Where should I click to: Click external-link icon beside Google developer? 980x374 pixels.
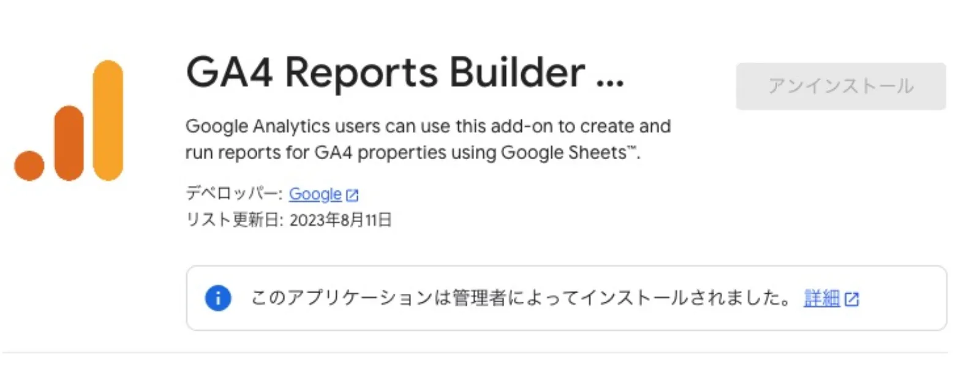point(352,195)
